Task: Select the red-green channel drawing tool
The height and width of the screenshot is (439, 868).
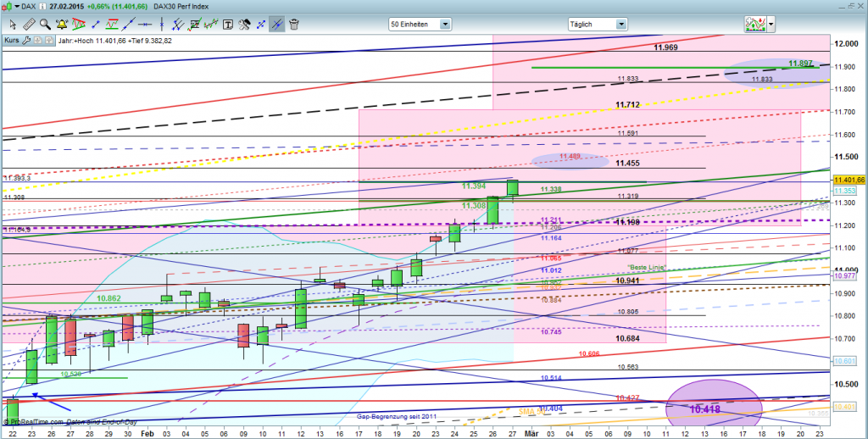Action: point(112,25)
